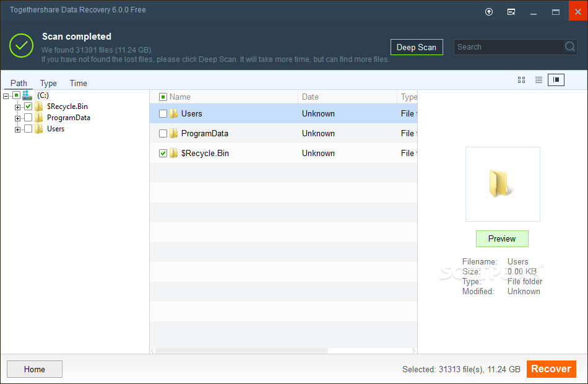
Task: Click the folder preview thumbnail
Action: 503,184
